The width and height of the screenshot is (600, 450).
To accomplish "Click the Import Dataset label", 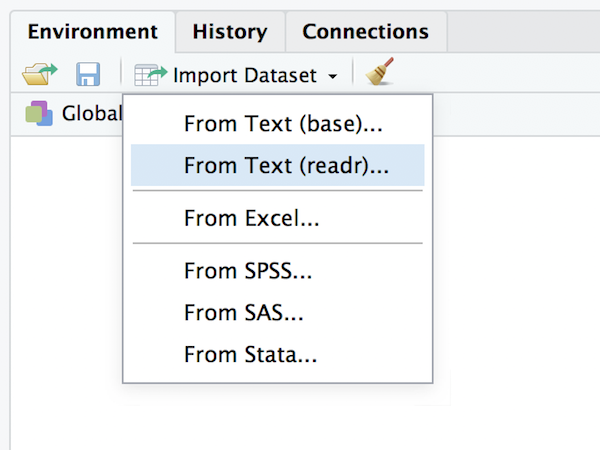I will [x=245, y=75].
